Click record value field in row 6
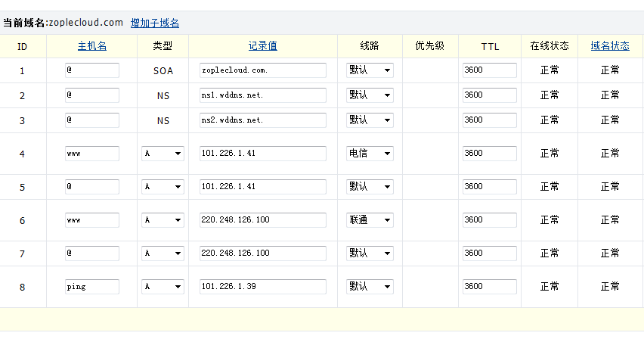 [262, 220]
